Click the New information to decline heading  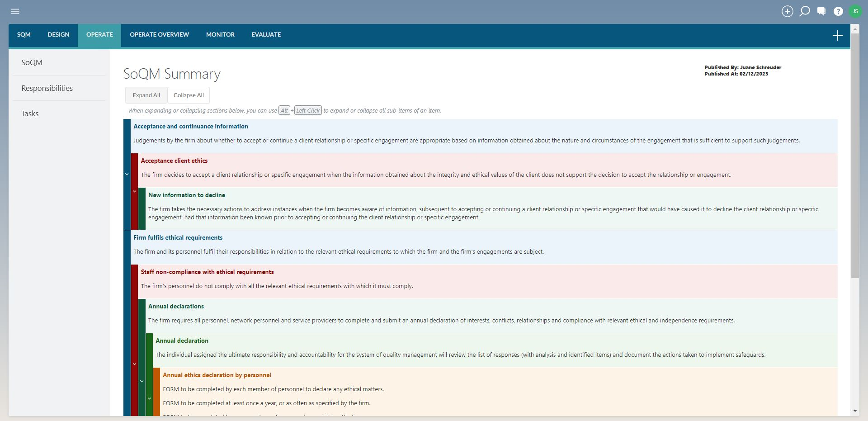[x=187, y=195]
